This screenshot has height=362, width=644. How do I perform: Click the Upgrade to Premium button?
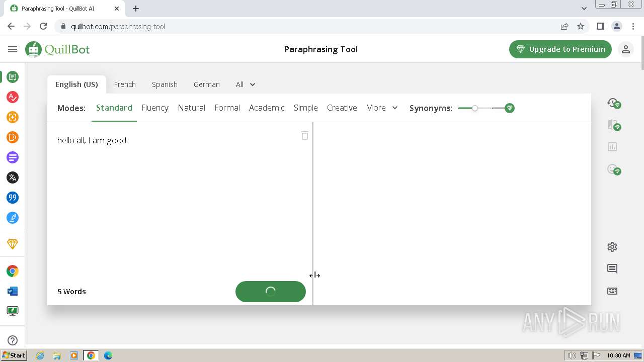[x=560, y=49]
